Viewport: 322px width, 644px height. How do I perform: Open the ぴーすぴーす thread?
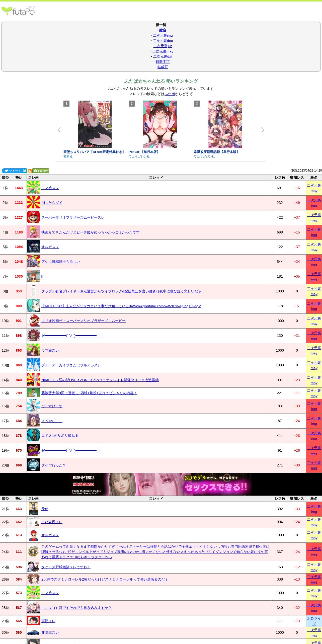click(x=52, y=406)
